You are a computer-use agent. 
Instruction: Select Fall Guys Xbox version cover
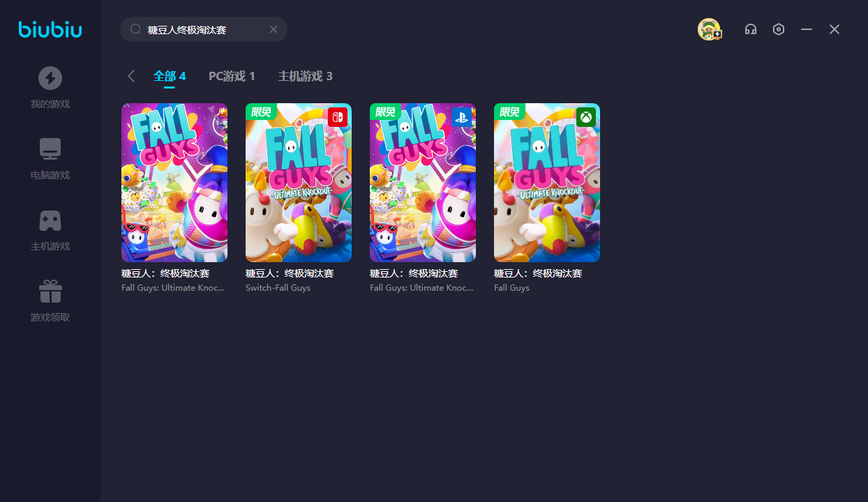(x=547, y=183)
